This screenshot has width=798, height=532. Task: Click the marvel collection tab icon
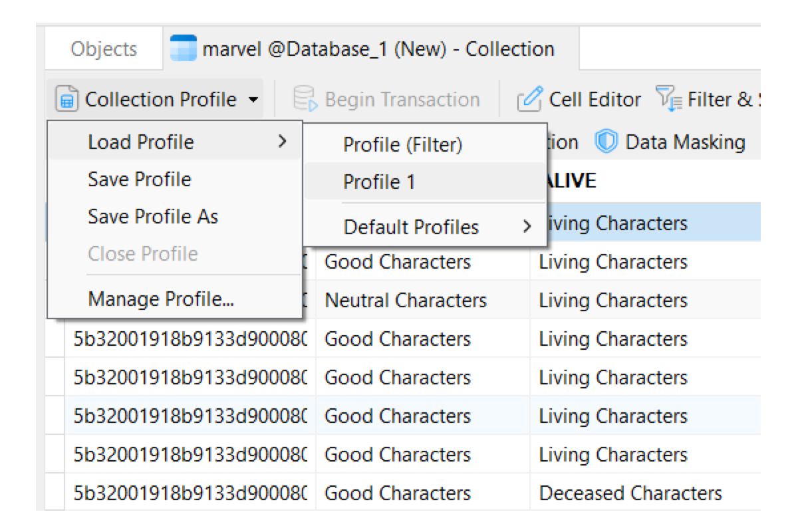click(x=184, y=49)
